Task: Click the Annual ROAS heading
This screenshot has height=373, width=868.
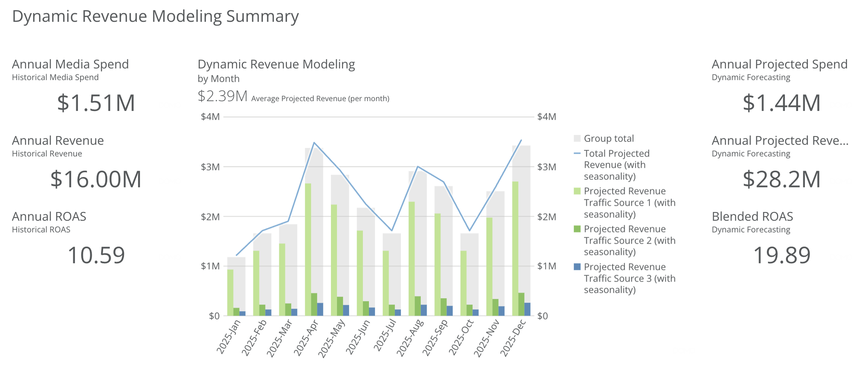Action: (49, 216)
